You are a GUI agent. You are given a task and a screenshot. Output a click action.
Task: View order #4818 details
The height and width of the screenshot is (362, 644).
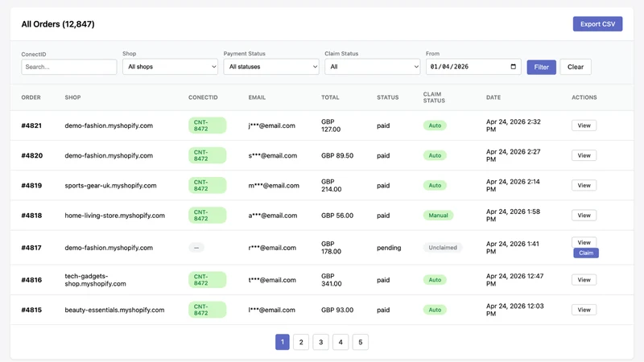click(584, 216)
